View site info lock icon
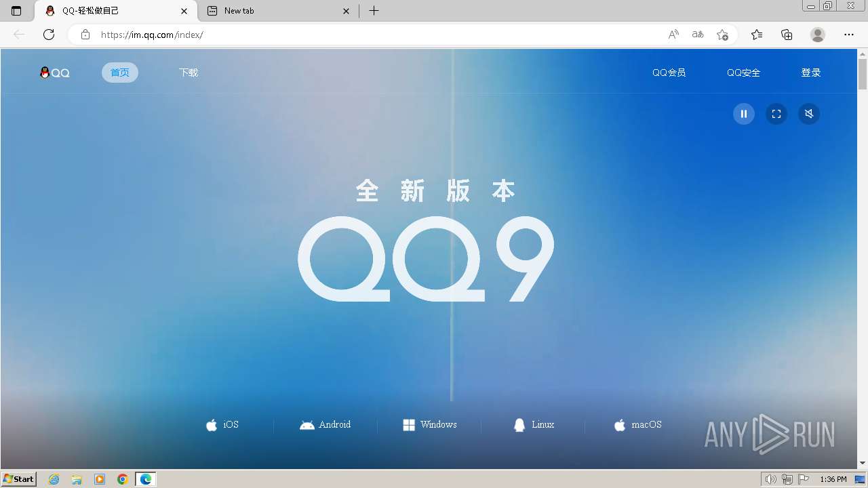The height and width of the screenshot is (488, 868). [x=85, y=35]
